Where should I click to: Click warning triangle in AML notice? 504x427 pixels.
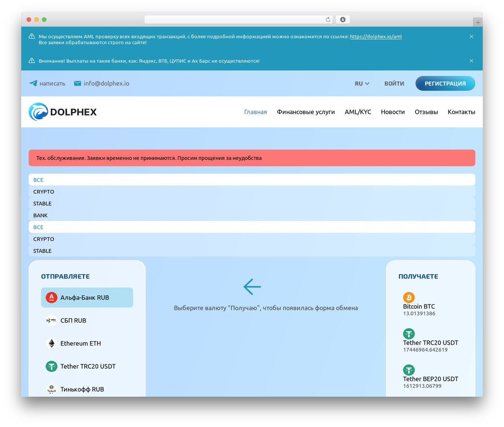point(32,36)
